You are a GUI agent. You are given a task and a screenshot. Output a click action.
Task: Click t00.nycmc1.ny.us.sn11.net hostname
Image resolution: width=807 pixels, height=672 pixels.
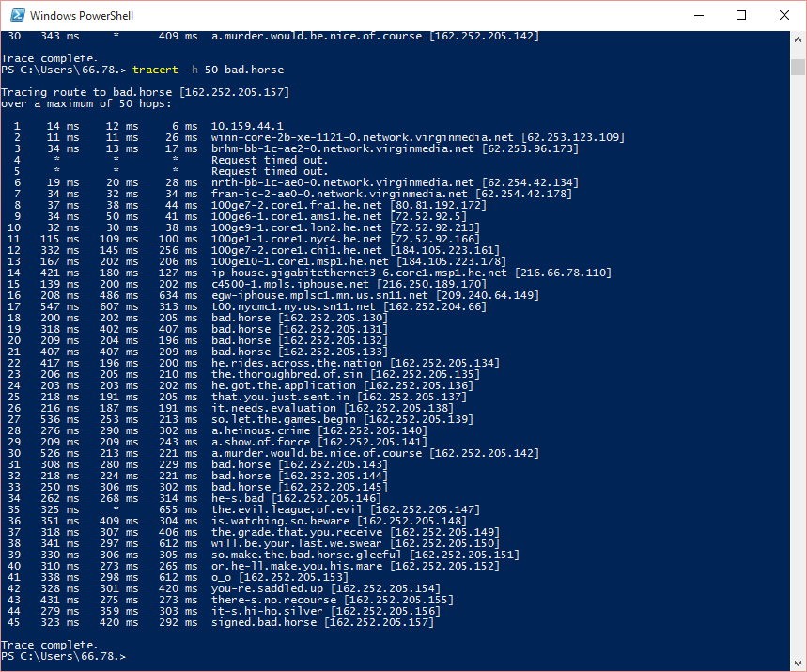point(293,307)
